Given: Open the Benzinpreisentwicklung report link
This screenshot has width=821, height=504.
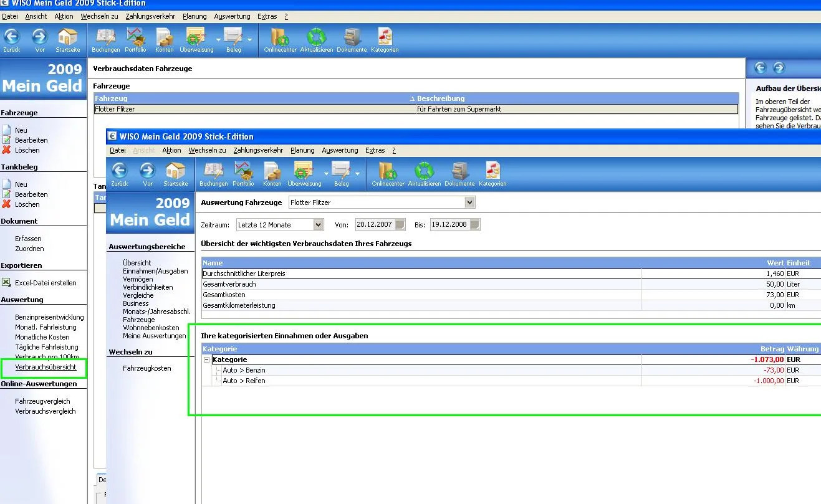Looking at the screenshot, I should point(49,317).
